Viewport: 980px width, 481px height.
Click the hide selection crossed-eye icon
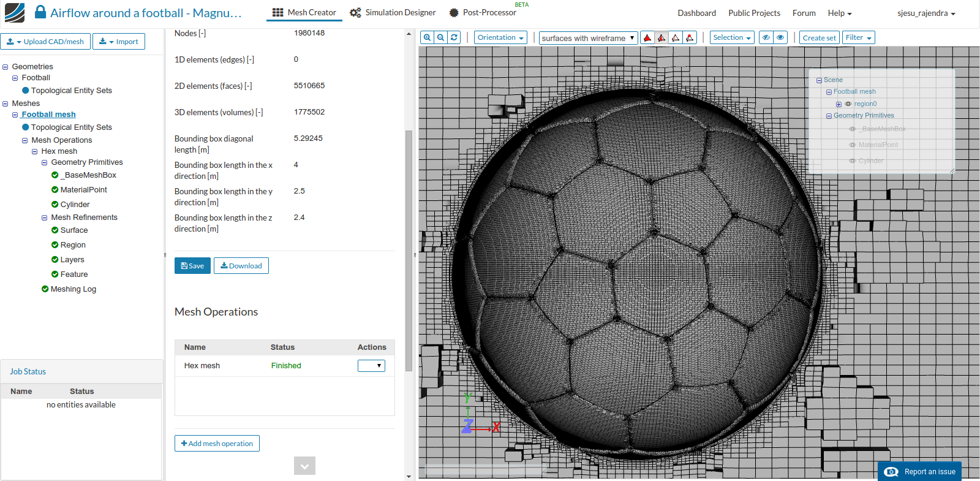766,37
